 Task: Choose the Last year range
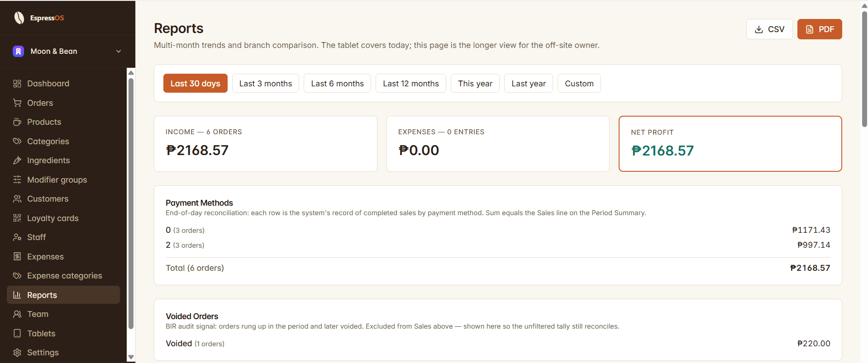[x=529, y=83]
